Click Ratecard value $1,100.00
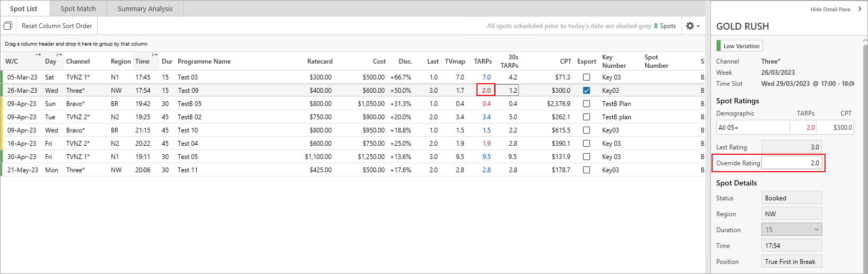Viewport: 868px width, 274px height. (x=318, y=157)
